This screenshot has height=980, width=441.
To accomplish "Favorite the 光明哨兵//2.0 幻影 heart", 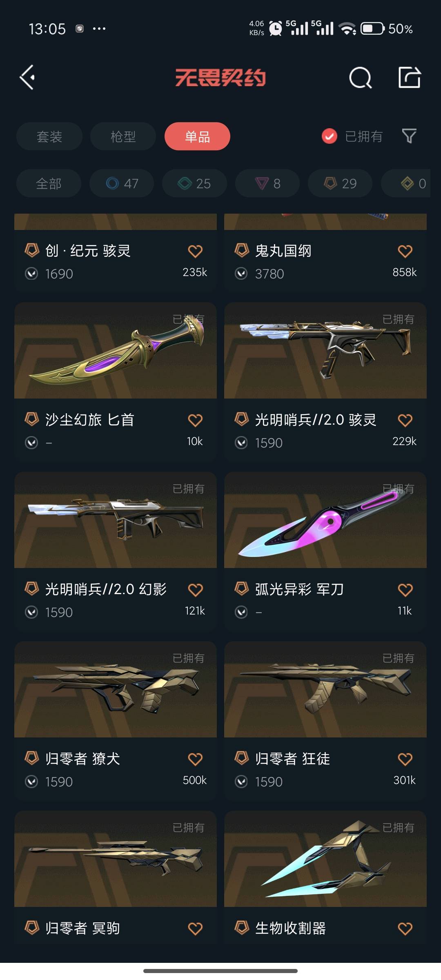I will click(195, 590).
